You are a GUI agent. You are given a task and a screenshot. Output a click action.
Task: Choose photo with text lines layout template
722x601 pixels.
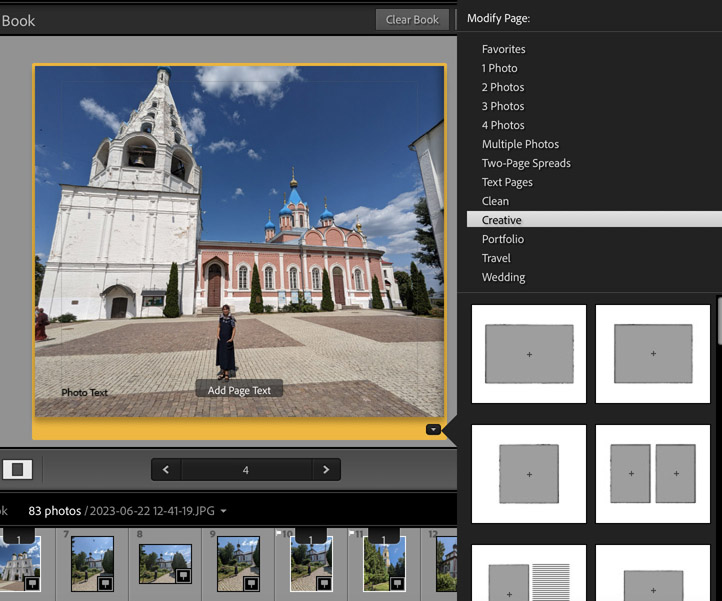[529, 573]
